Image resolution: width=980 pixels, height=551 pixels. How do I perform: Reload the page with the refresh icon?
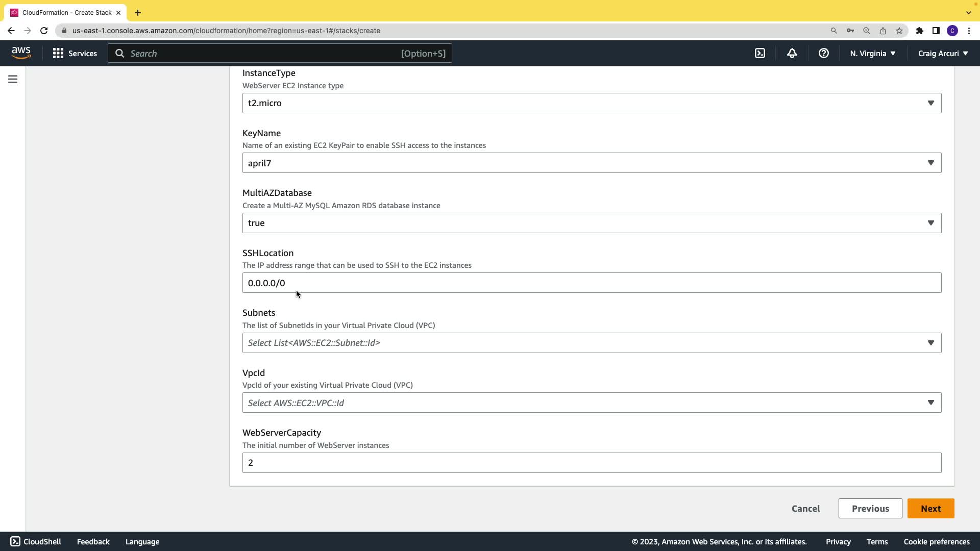click(x=44, y=31)
